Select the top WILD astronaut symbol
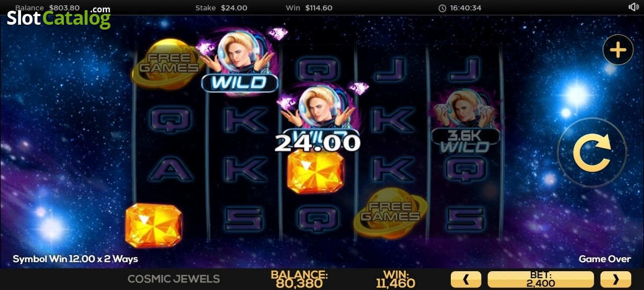This screenshot has width=644, height=290. [x=240, y=62]
